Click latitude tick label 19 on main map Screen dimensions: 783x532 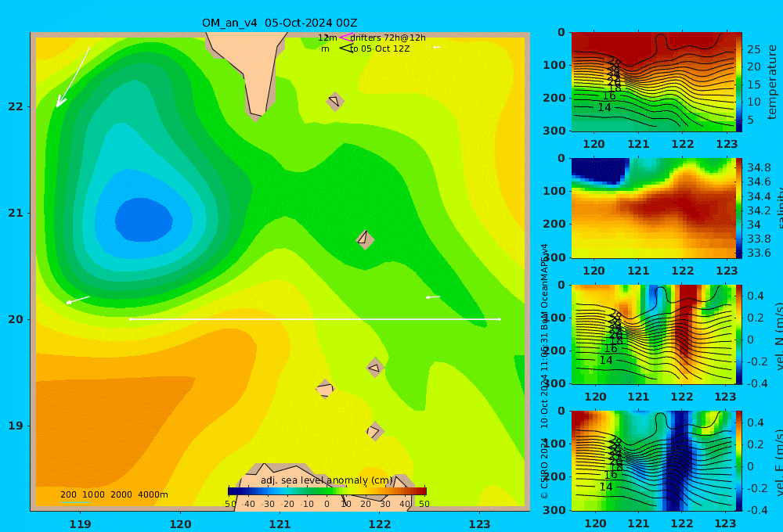16,426
